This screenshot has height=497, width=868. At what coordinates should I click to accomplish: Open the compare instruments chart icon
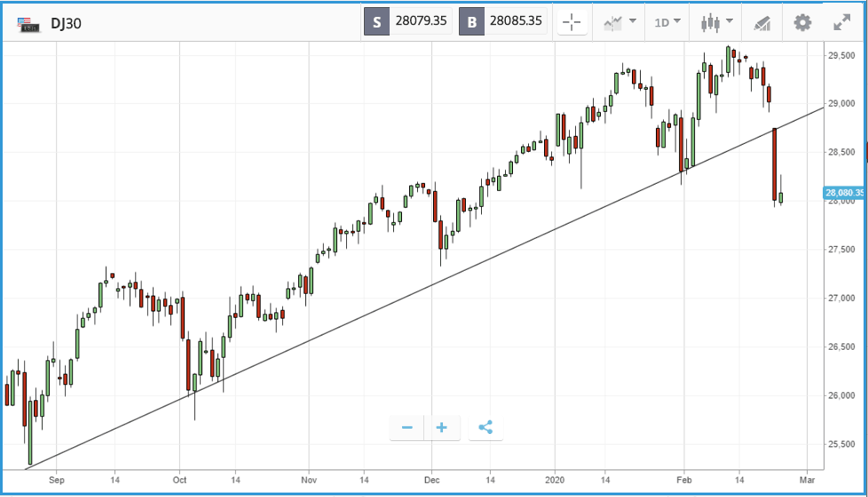[612, 23]
